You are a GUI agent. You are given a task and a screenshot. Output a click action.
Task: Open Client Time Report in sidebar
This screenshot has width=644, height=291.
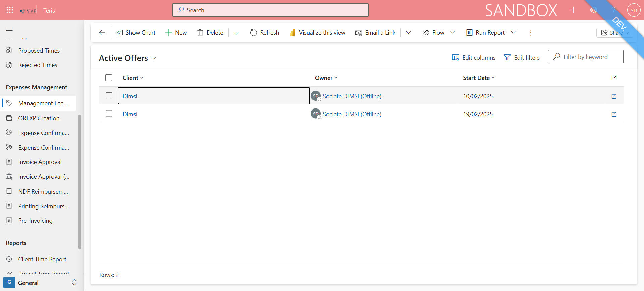tap(39, 259)
